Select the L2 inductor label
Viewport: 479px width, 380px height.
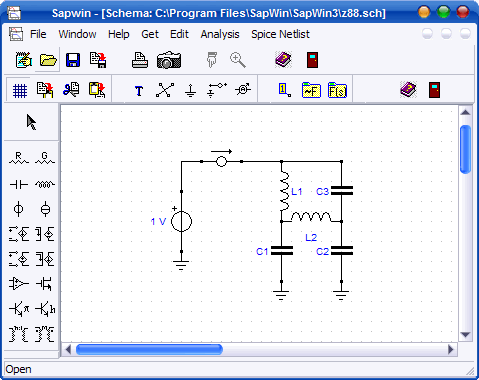(311, 237)
